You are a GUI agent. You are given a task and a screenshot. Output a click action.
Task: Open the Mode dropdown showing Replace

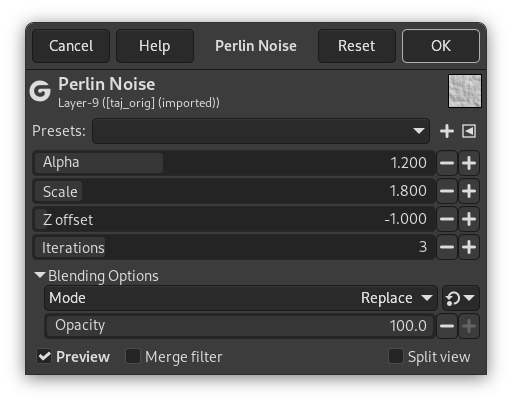[x=241, y=298]
